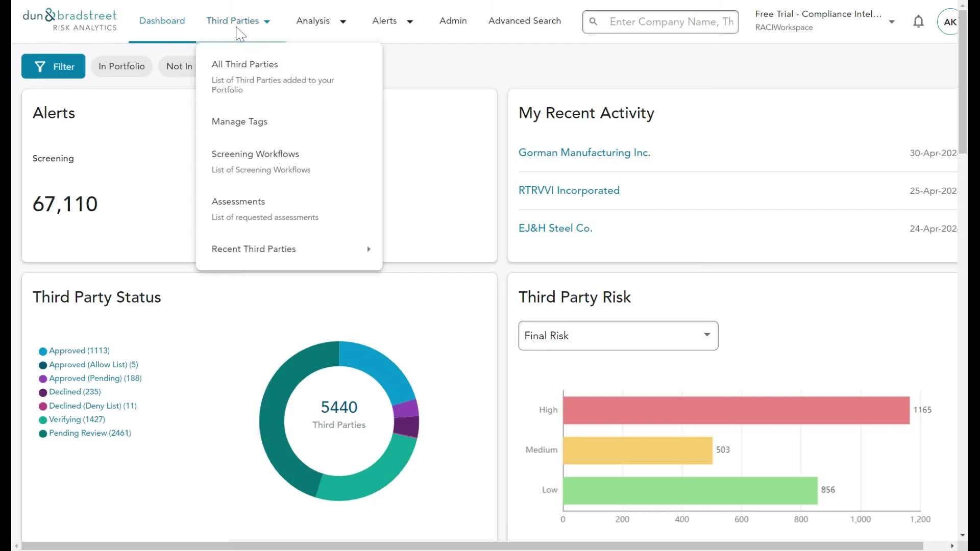Click the company name search field
Viewport: 980px width, 551px height.
(x=671, y=21)
